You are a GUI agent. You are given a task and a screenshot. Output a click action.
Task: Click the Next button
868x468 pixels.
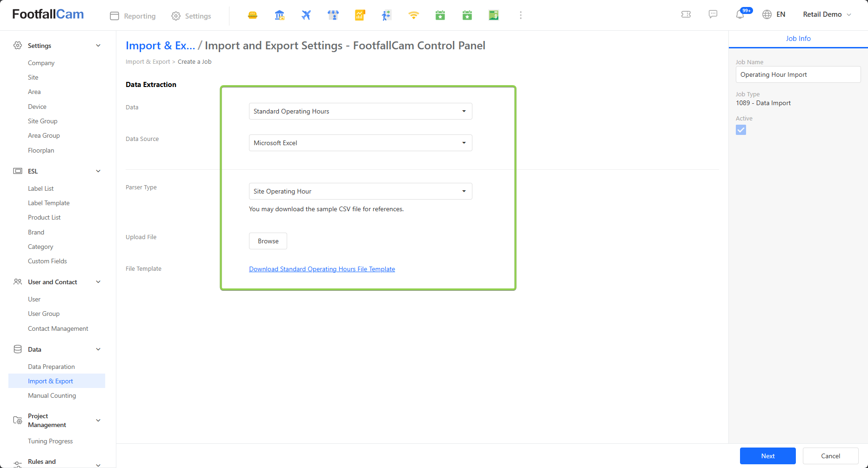click(768, 456)
